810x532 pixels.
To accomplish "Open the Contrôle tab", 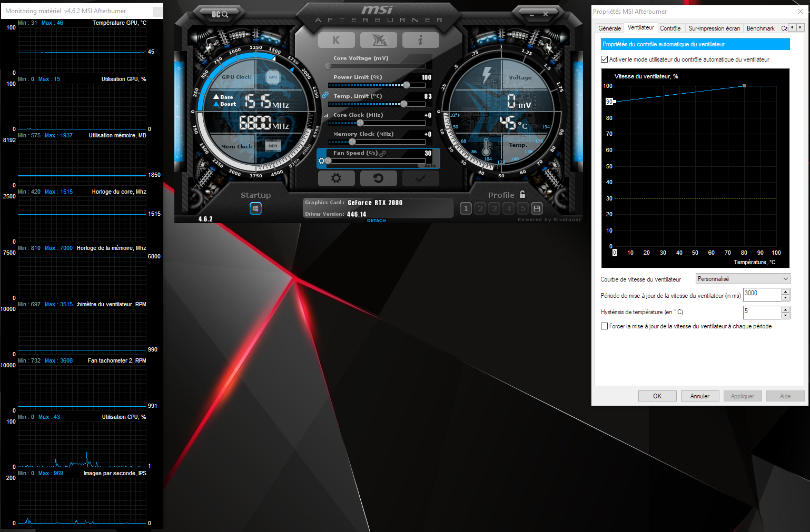I will point(670,28).
